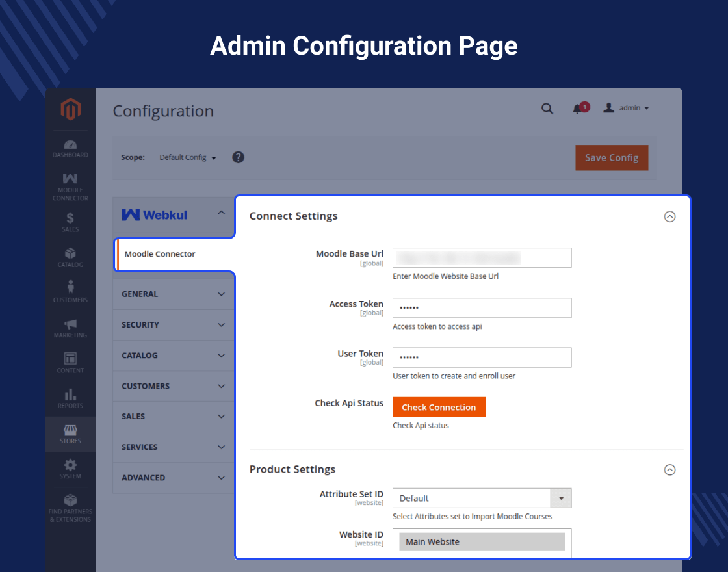Open the Catalog sidebar menu
The image size is (728, 572).
click(70, 257)
